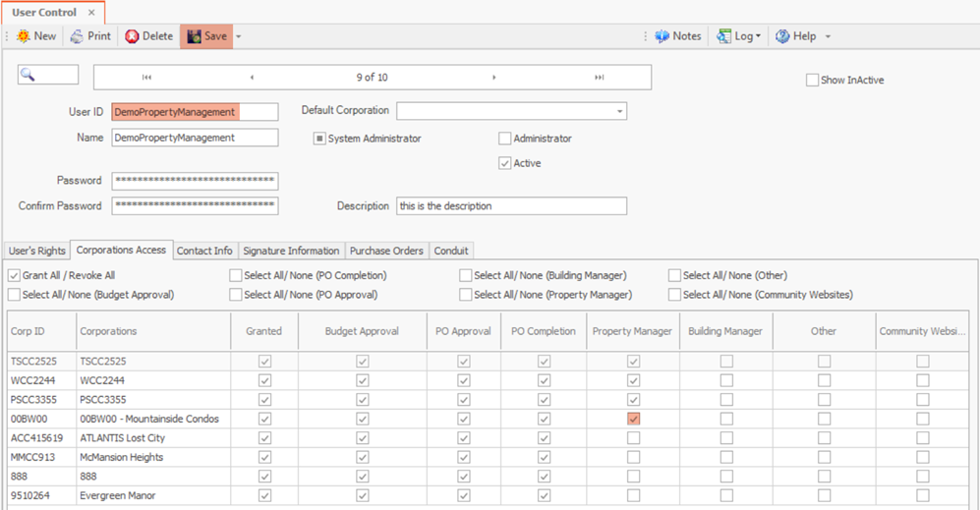Open the Default Corporation dropdown

pyautogui.click(x=619, y=111)
